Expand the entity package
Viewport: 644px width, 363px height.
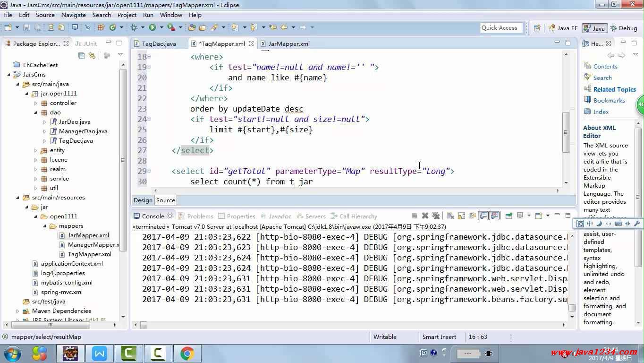[36, 150]
